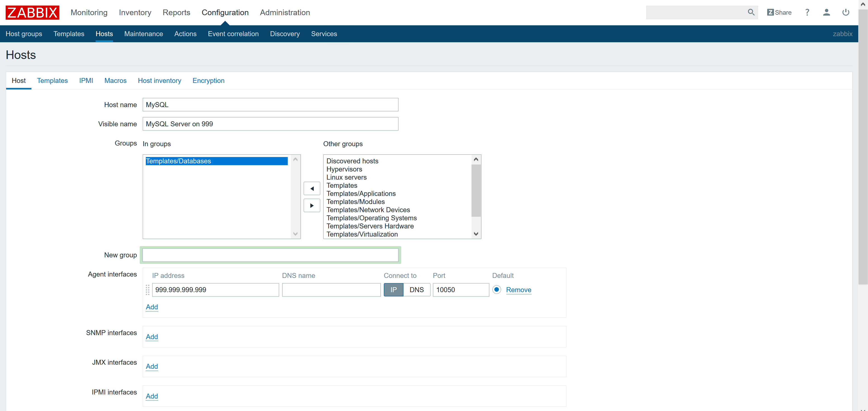The width and height of the screenshot is (868, 411).
Task: Select Discovered hosts in Other groups
Action: (352, 161)
